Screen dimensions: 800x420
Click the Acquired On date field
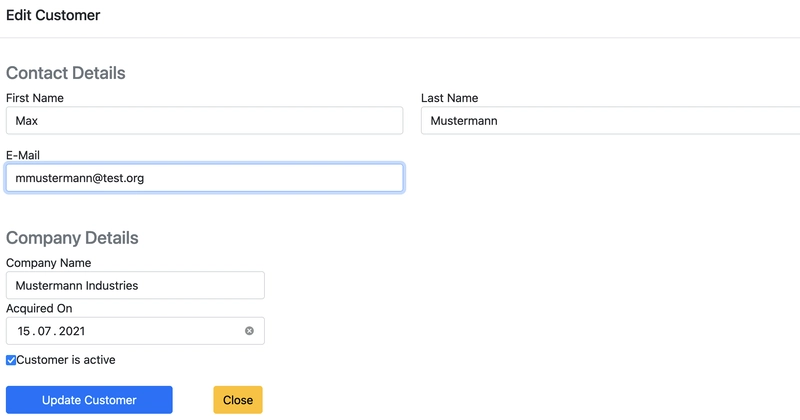(x=135, y=331)
